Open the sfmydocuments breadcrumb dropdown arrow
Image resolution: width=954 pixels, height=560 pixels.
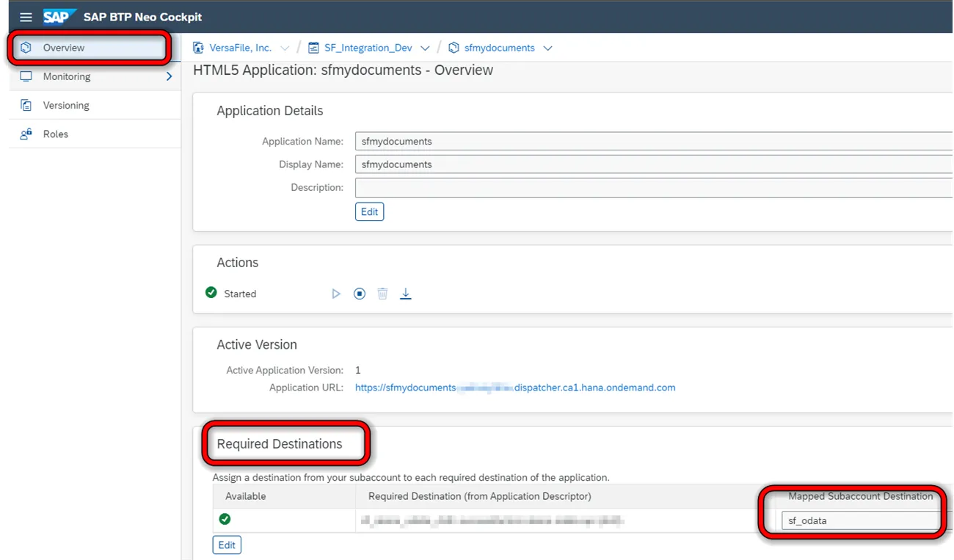point(547,48)
